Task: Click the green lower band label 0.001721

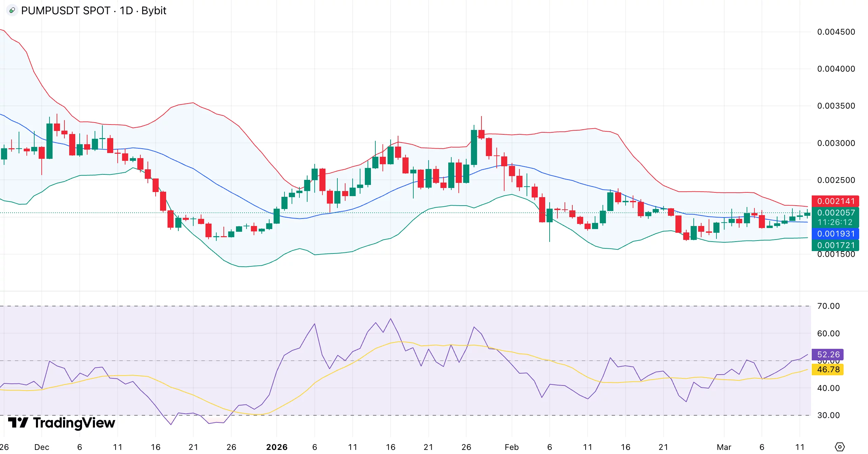Action: pos(835,245)
